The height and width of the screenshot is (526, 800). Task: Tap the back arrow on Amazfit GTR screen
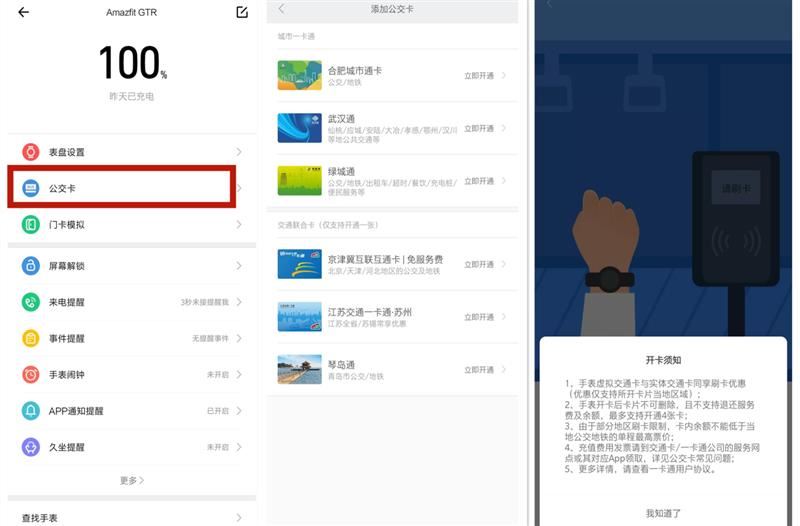(x=23, y=12)
